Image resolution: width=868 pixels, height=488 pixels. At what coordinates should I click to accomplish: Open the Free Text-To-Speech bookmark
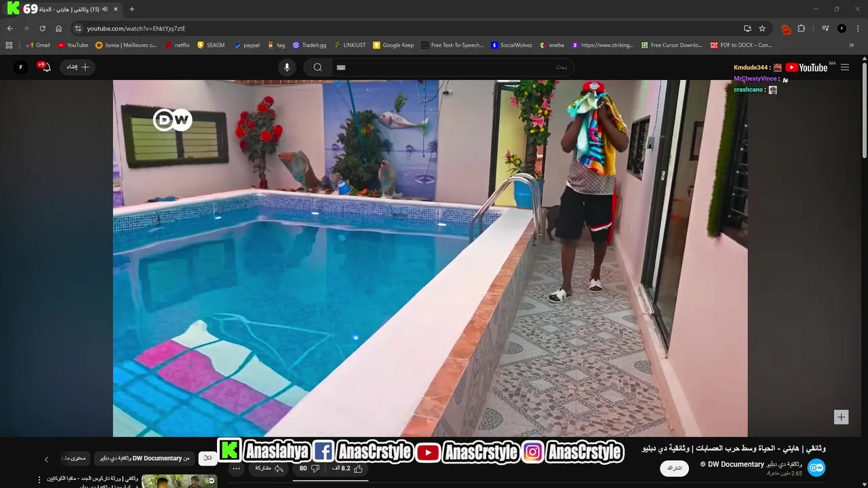[452, 45]
